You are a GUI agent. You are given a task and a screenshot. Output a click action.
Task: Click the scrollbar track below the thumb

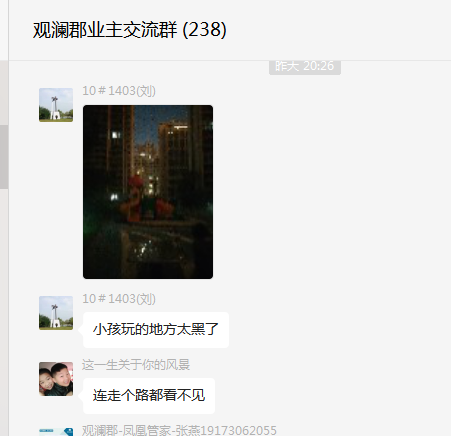click(4, 310)
